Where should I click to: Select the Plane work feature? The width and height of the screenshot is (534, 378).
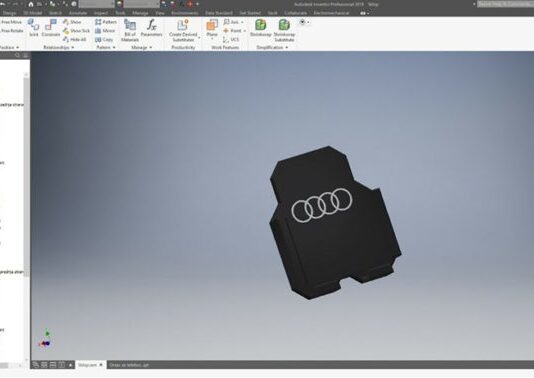click(x=212, y=28)
